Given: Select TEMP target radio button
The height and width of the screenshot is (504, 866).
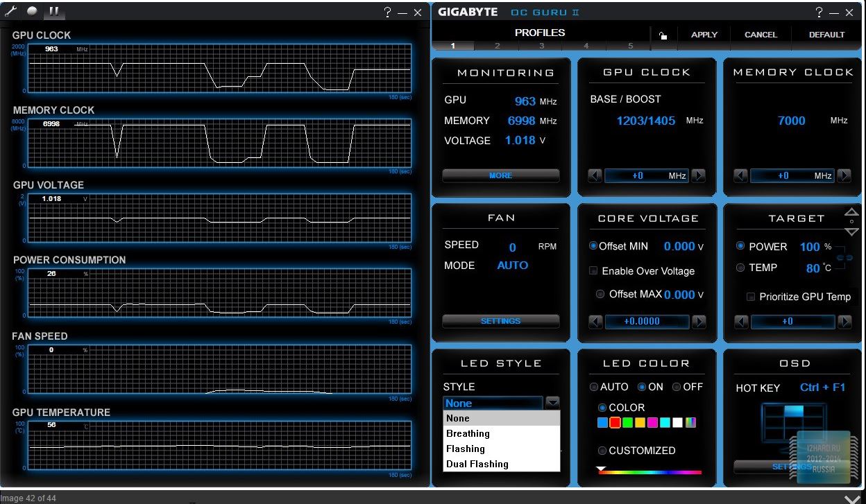Looking at the screenshot, I should pos(740,268).
